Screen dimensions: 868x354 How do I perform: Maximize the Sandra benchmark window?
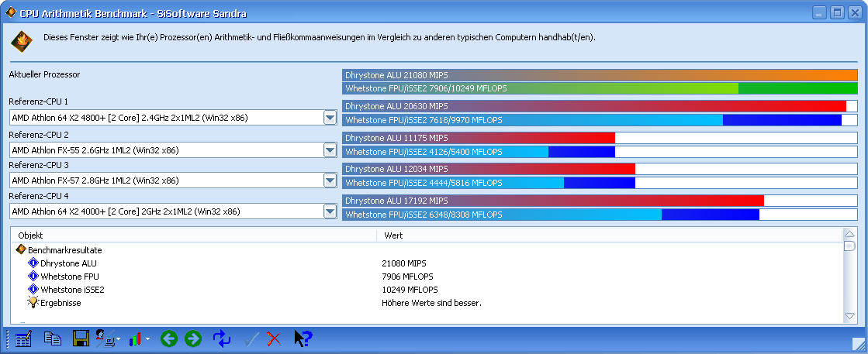[838, 12]
